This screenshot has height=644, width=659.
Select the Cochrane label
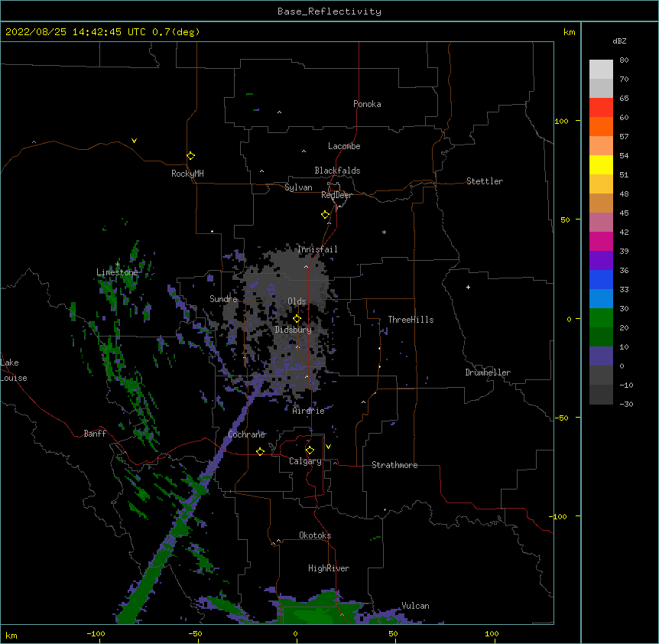pyautogui.click(x=246, y=434)
